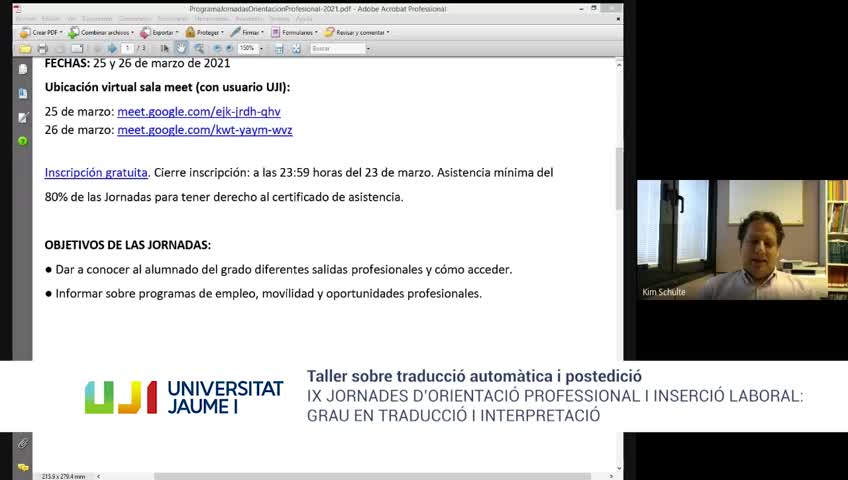Click the scrolling page mode icon
Image resolution: width=848 pixels, height=480 pixels.
coord(279,49)
